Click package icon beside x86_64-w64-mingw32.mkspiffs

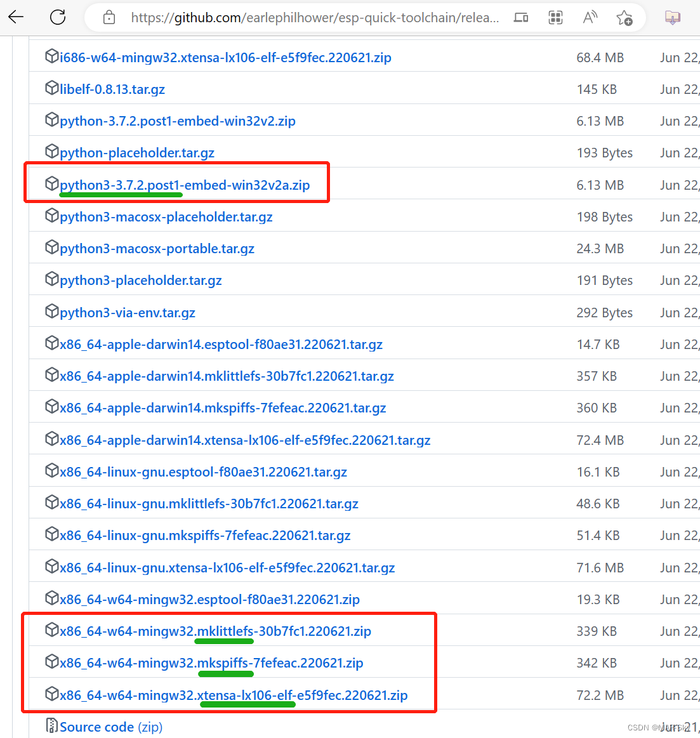pos(51,662)
